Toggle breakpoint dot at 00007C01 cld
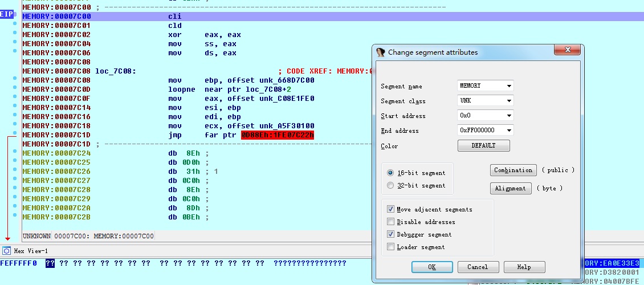644x285 pixels. click(15, 23)
